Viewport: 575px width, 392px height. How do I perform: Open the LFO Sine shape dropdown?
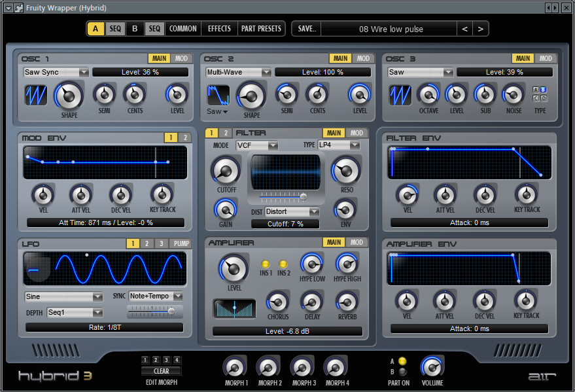pos(63,296)
